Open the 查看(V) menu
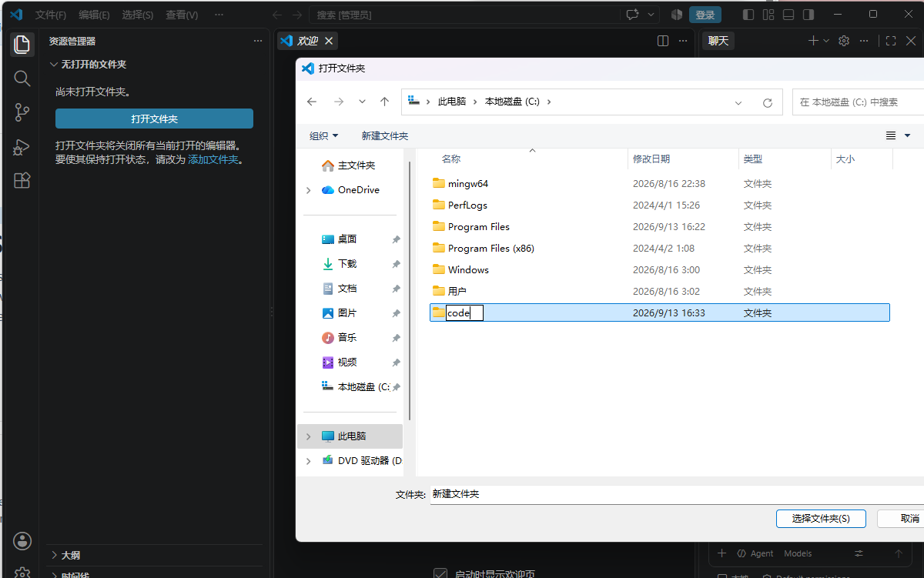Image resolution: width=924 pixels, height=578 pixels. (182, 15)
